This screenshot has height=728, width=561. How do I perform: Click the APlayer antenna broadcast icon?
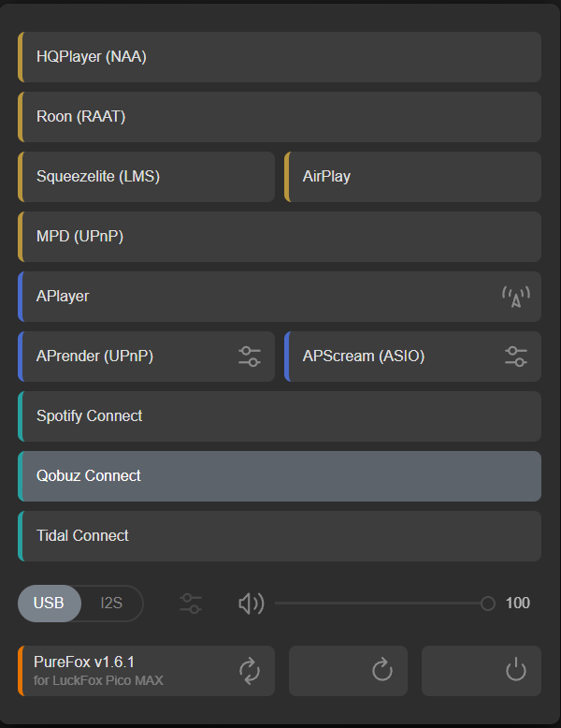pos(515,297)
